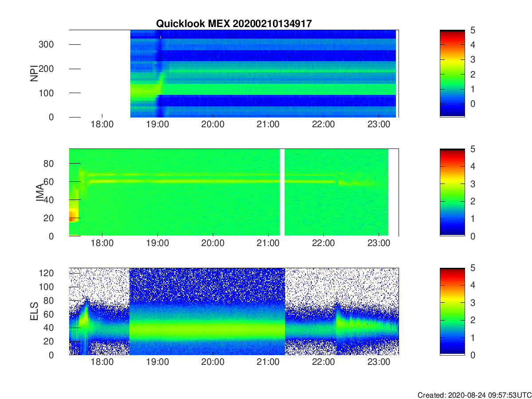The width and height of the screenshot is (532, 399).
Task: Click inside the NPI spectrogram plot
Action: click(x=234, y=74)
